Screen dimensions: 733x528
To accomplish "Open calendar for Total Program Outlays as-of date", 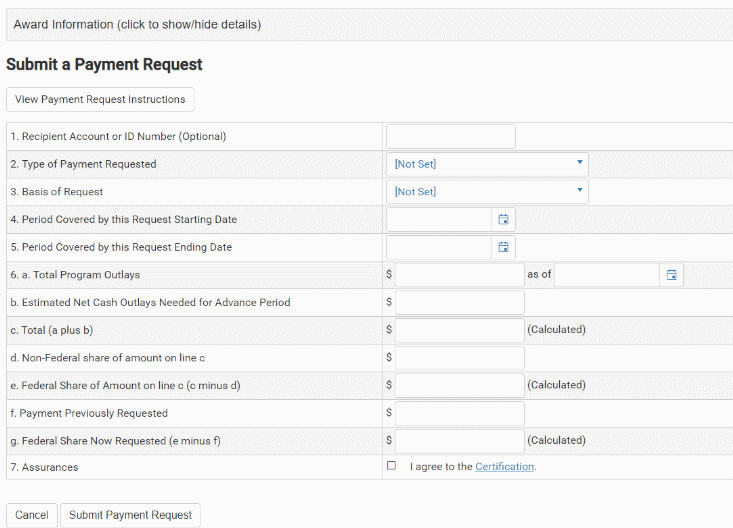I will point(671,274).
